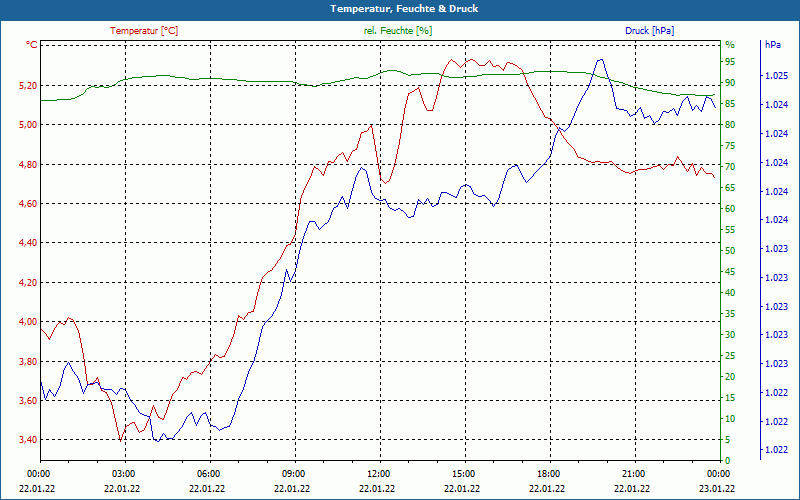Click the 3,60 temperature axis value

[28, 401]
